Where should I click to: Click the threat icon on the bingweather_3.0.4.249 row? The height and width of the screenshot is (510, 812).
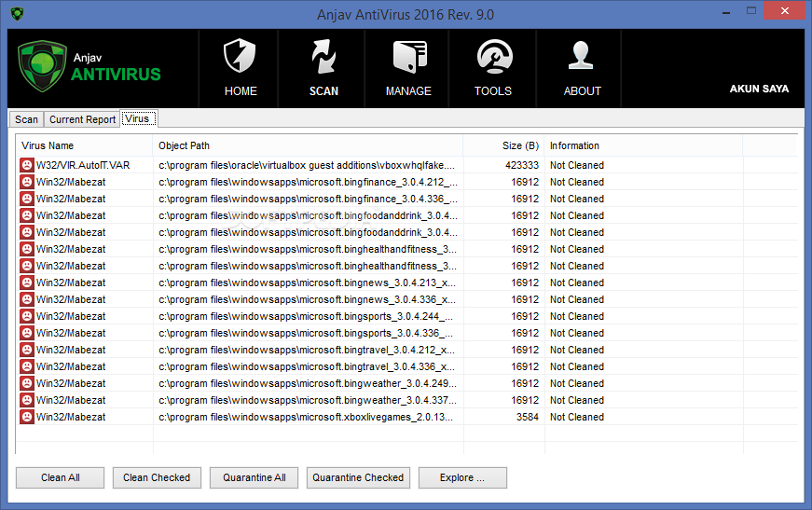27,383
